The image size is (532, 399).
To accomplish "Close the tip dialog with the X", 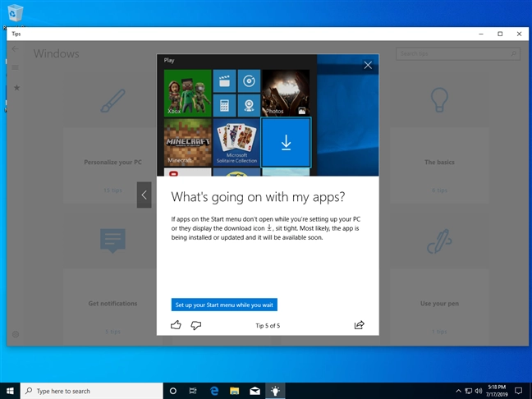I will (368, 65).
